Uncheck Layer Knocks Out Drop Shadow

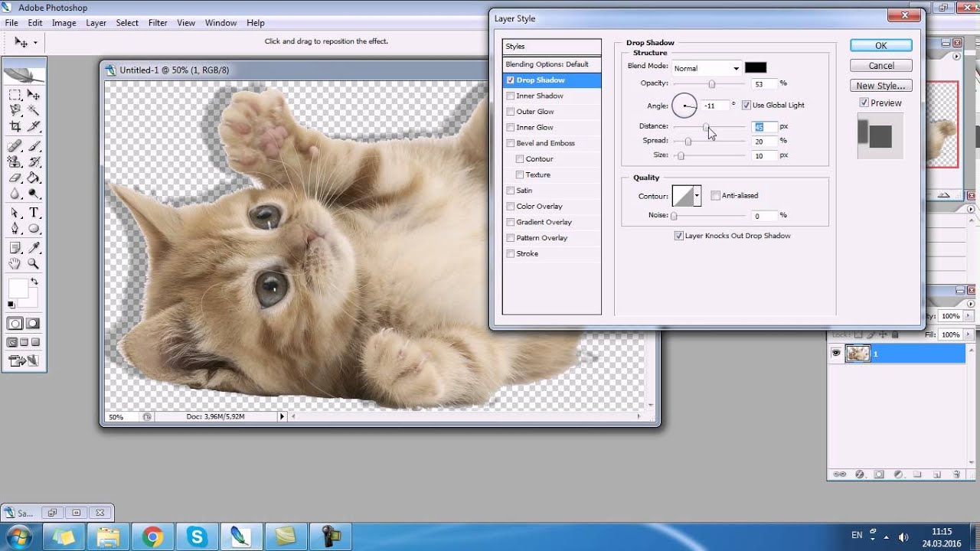pos(679,235)
